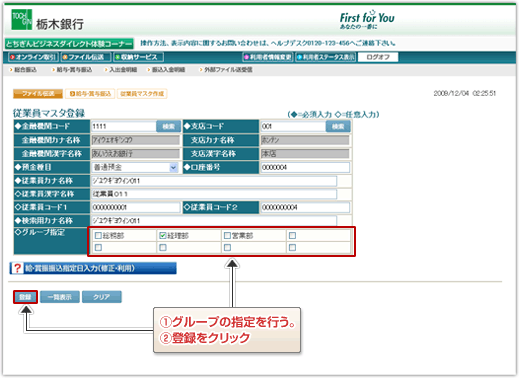Viewport: 520px width, 379px height.
Task: Check the 総務部 group checkbox
Action: 98,236
